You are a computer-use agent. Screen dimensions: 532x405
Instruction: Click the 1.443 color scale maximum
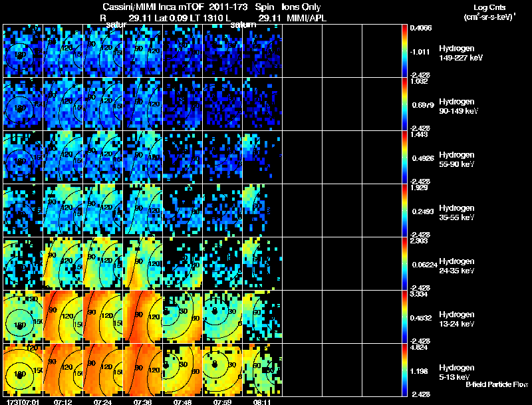pyautogui.click(x=419, y=134)
